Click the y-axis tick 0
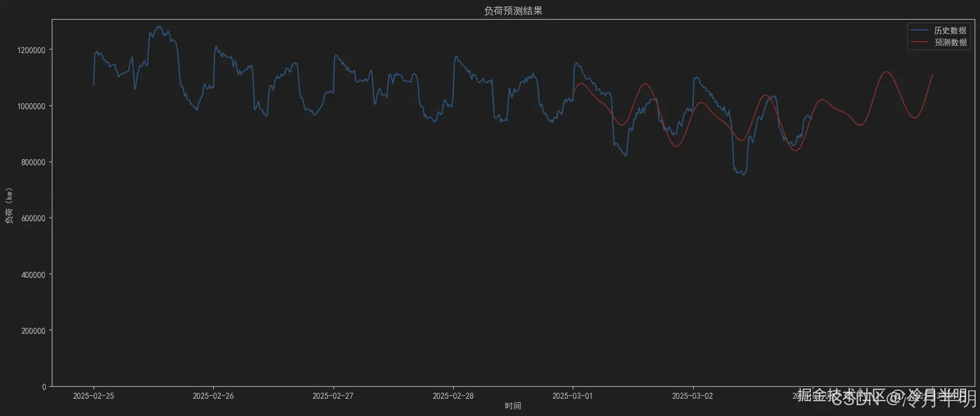 point(43,387)
